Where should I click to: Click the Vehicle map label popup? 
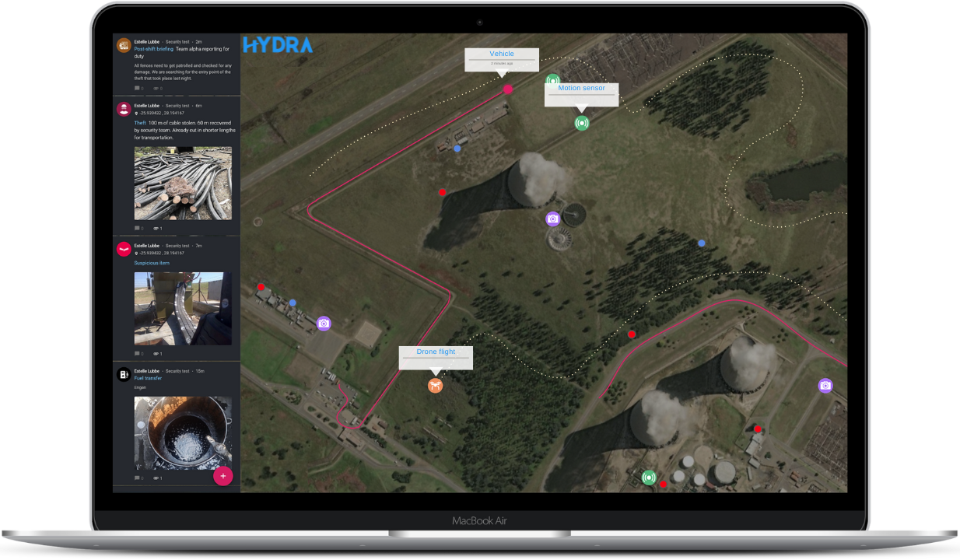click(x=502, y=58)
